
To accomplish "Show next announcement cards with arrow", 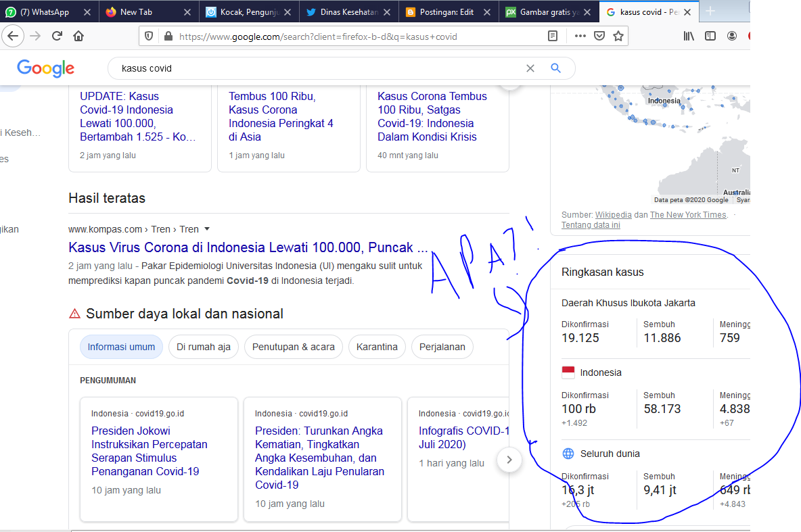I will [509, 460].
